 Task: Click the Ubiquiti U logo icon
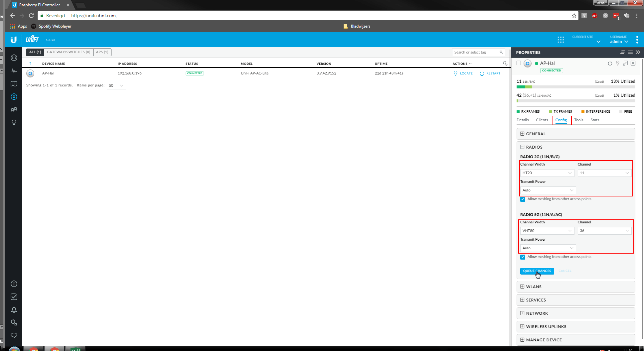tap(14, 40)
